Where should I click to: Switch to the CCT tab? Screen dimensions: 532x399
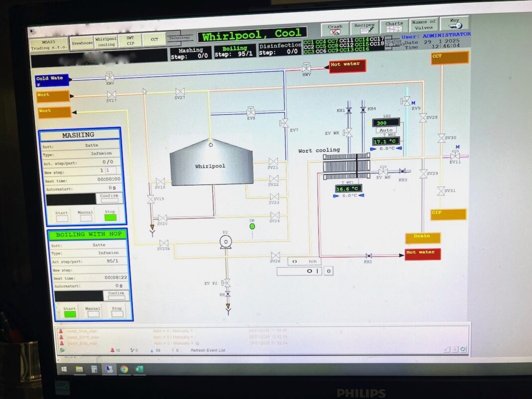155,40
